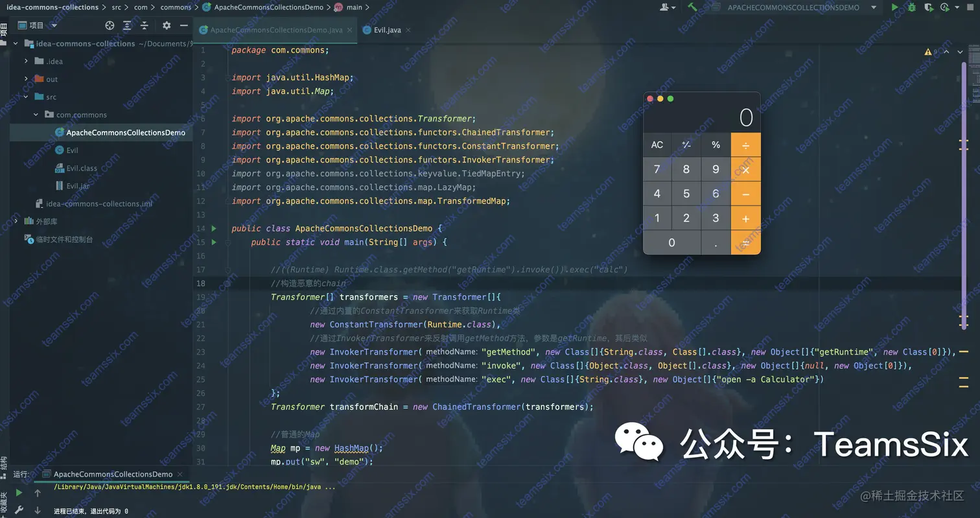Click the plus key on Calculator
This screenshot has width=980, height=518.
pyautogui.click(x=745, y=218)
